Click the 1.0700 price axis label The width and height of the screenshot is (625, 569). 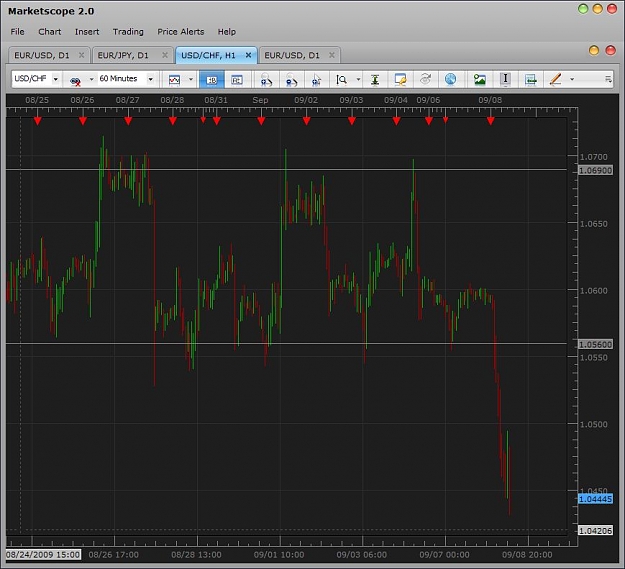pos(594,157)
